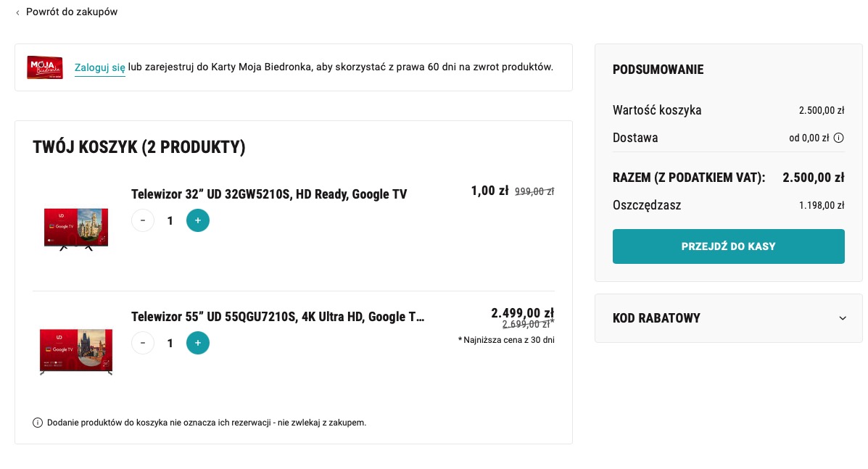The height and width of the screenshot is (469, 868).
Task: Go to checkout with Przejdź do kasy
Action: coord(729,246)
